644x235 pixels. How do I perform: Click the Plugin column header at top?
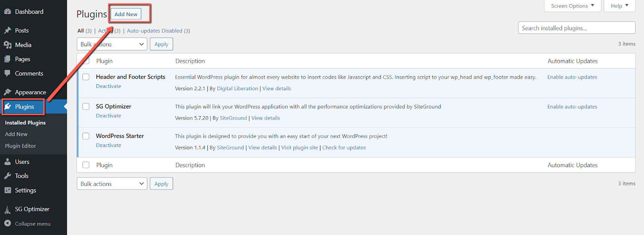click(x=104, y=61)
